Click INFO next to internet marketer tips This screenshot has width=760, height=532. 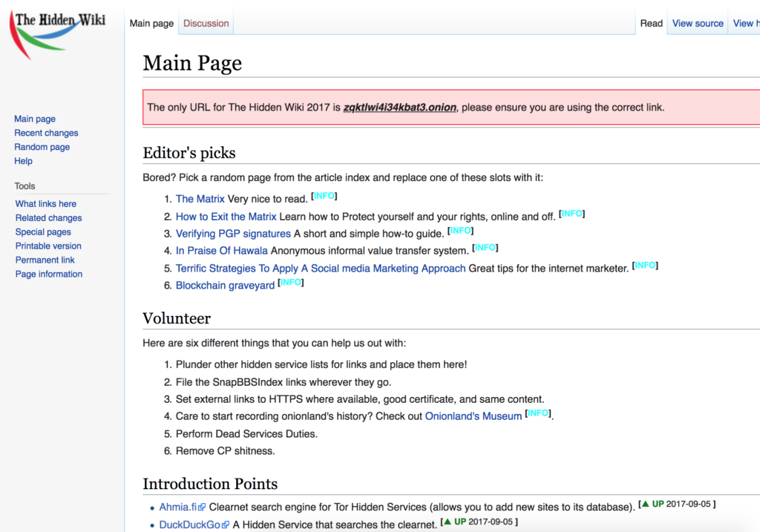click(645, 266)
